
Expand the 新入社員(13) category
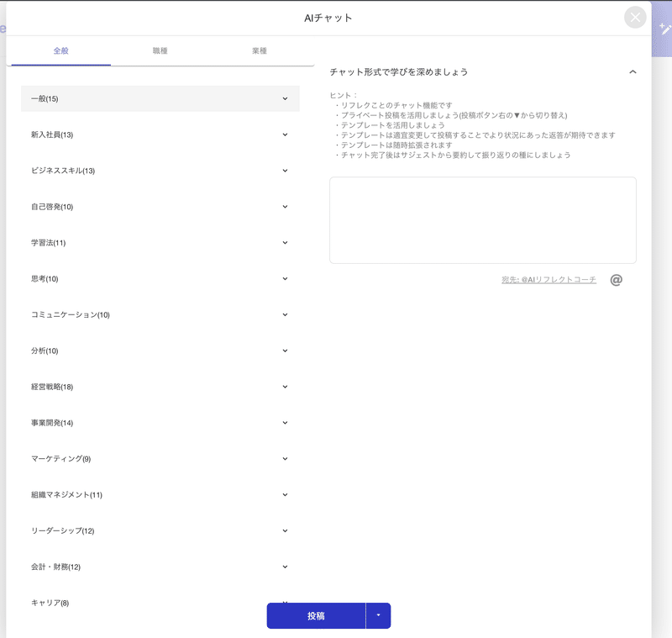[160, 134]
